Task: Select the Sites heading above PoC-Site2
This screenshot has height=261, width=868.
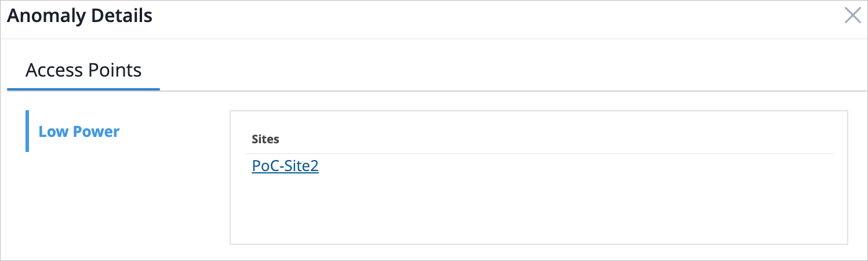Action: pos(266,139)
